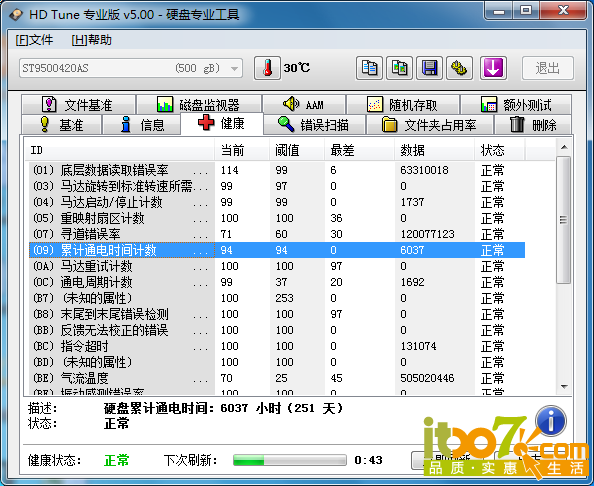The image size is (594, 486).
Task: Click the 0:43 refresh countdown
Action: pyautogui.click(x=368, y=460)
